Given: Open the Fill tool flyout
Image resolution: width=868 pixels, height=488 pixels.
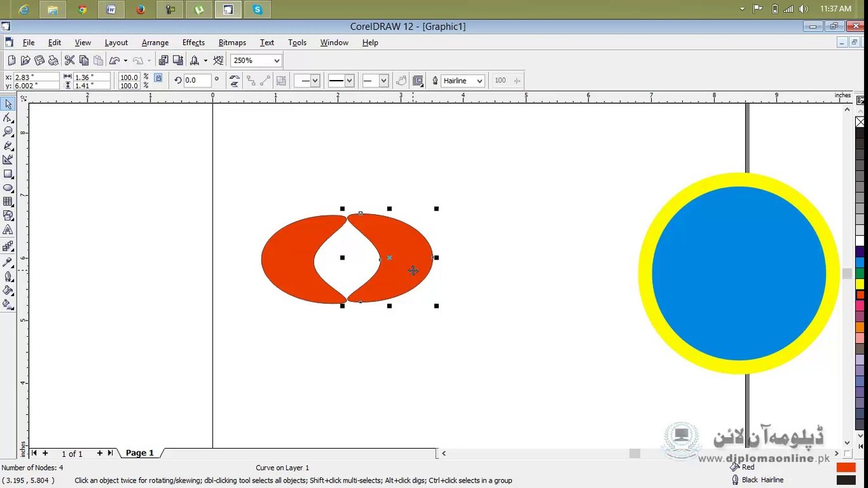Looking at the screenshot, I should (8, 290).
